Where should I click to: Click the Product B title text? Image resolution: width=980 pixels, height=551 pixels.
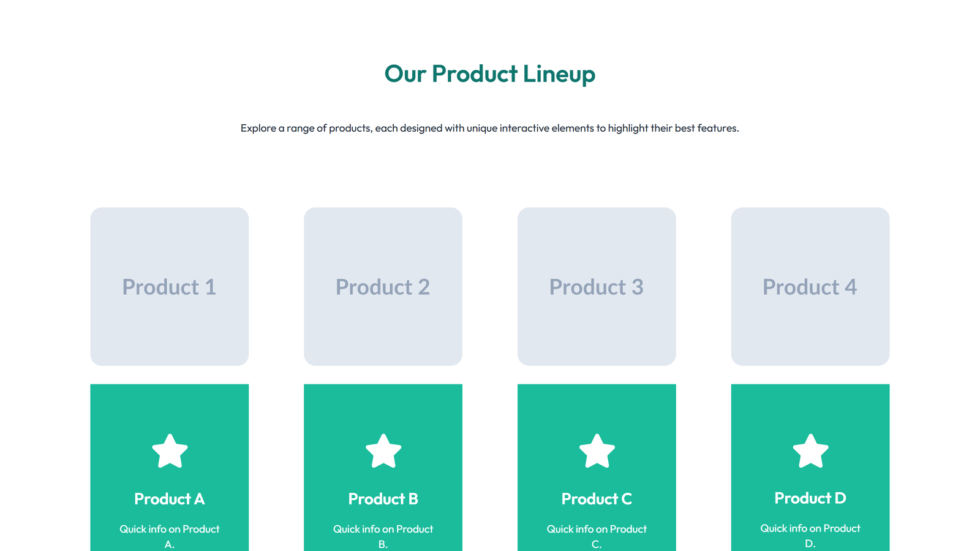tap(383, 499)
